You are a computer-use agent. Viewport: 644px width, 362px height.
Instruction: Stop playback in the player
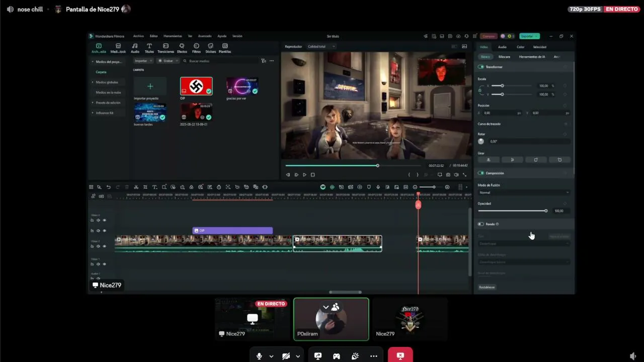click(x=312, y=174)
